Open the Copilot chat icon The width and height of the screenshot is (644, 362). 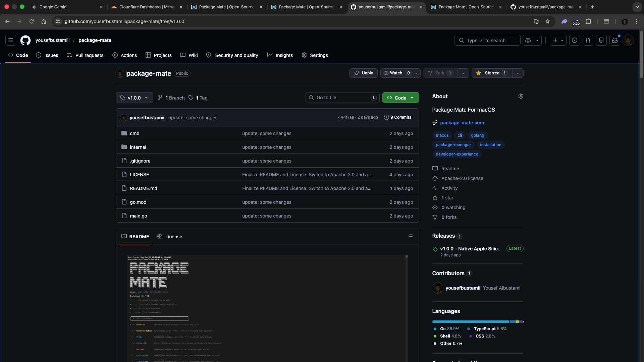pyautogui.click(x=528, y=40)
